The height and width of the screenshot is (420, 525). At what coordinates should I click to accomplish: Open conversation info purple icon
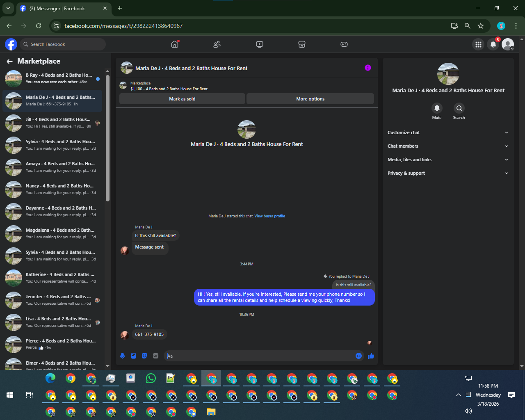[368, 68]
